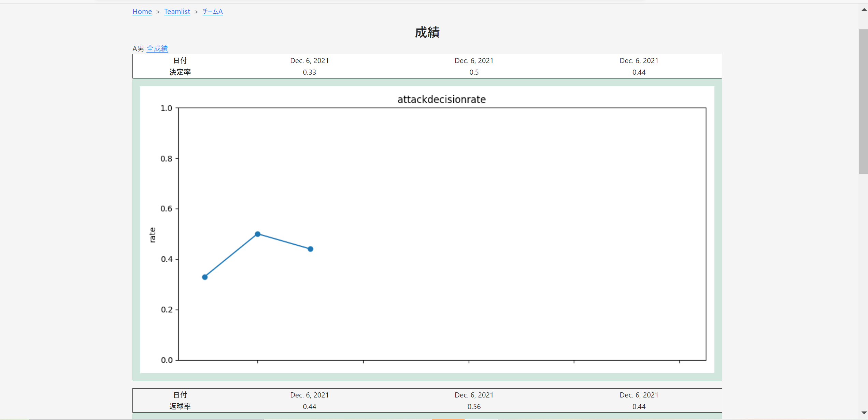
Task: Go to the Teamlist breadcrumb link
Action: 177,12
